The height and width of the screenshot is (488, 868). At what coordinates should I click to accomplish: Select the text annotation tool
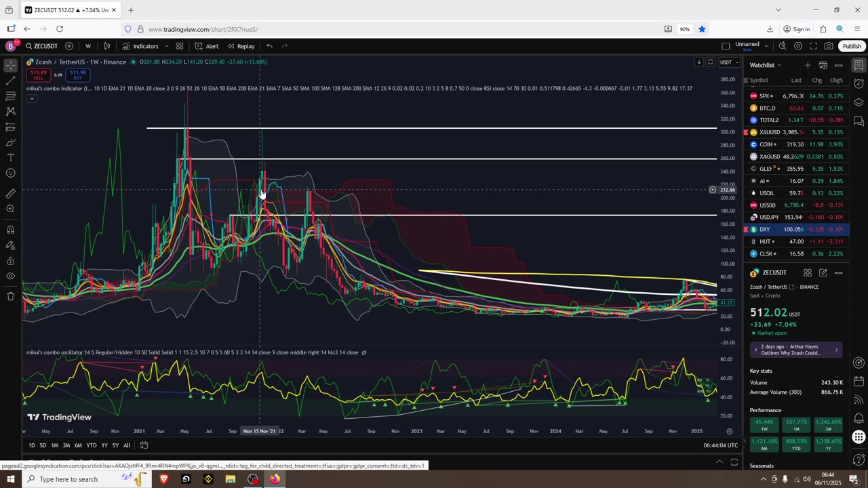click(10, 157)
